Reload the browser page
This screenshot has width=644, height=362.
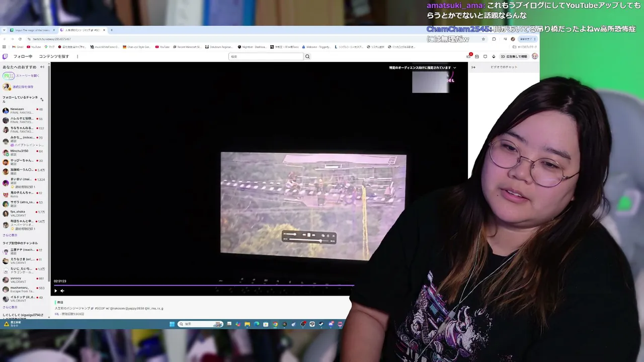click(x=20, y=39)
